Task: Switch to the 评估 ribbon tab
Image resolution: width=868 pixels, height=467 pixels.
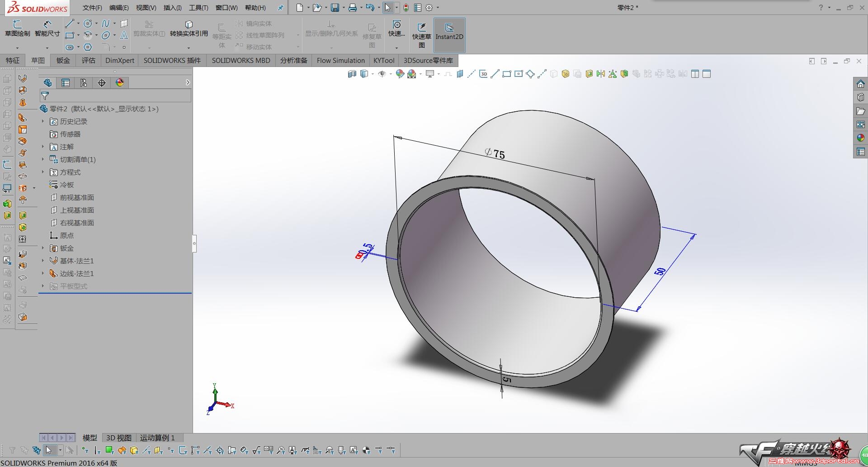Action: click(x=89, y=60)
